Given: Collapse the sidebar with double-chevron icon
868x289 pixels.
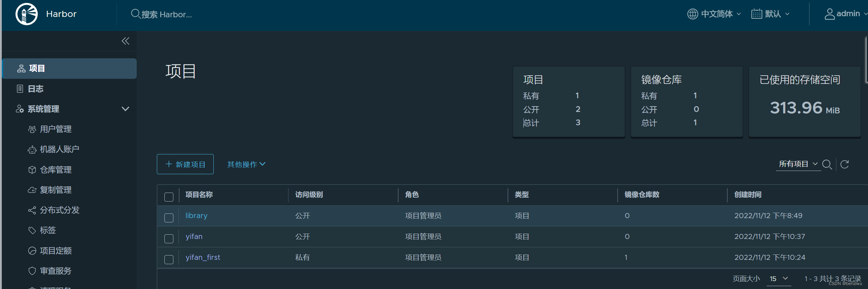Looking at the screenshot, I should click(125, 41).
